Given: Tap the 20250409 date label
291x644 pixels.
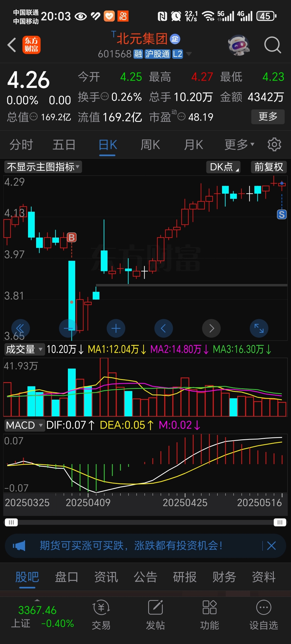Looking at the screenshot, I should pos(88,503).
